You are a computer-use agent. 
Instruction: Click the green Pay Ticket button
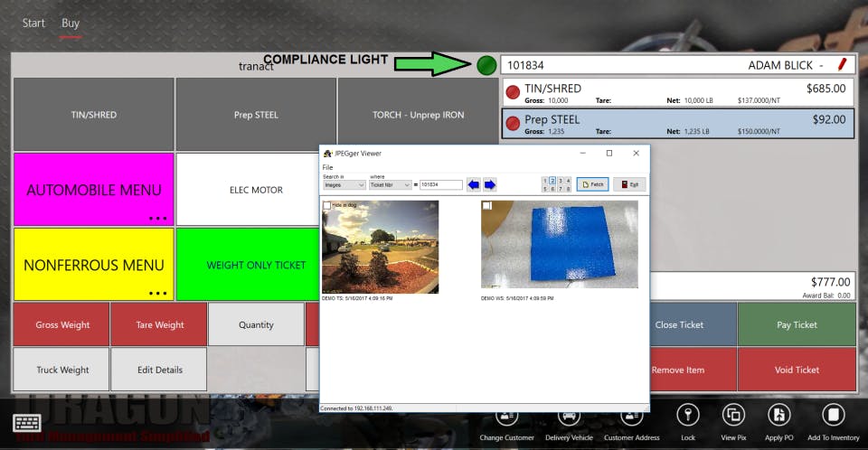797,324
